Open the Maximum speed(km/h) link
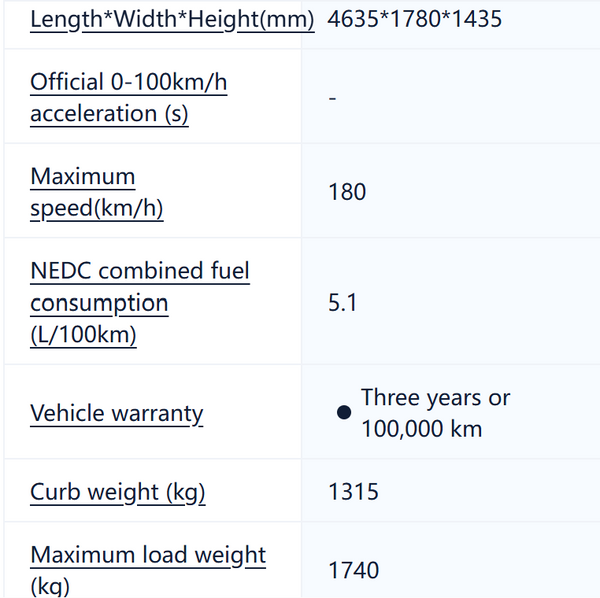The width and height of the screenshot is (600, 598). (97, 192)
